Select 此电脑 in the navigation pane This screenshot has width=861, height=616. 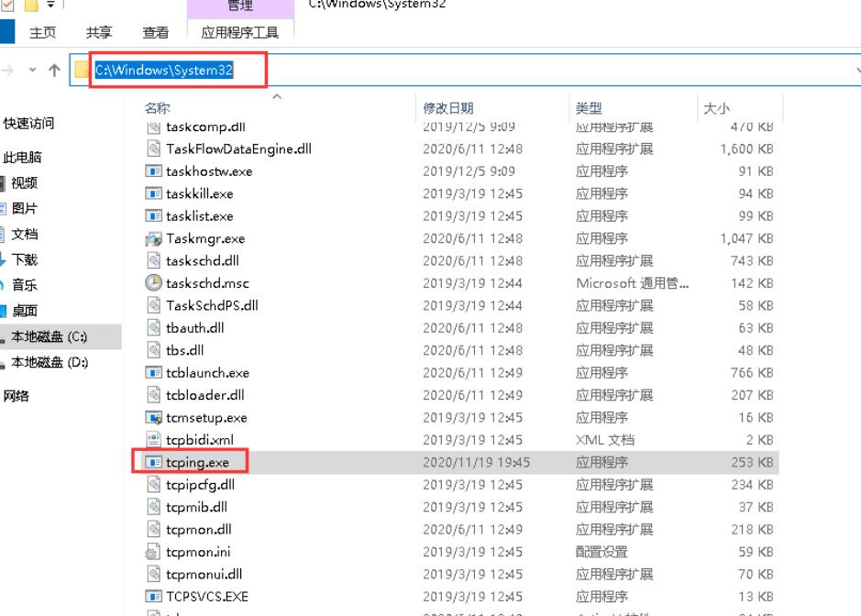tap(22, 158)
